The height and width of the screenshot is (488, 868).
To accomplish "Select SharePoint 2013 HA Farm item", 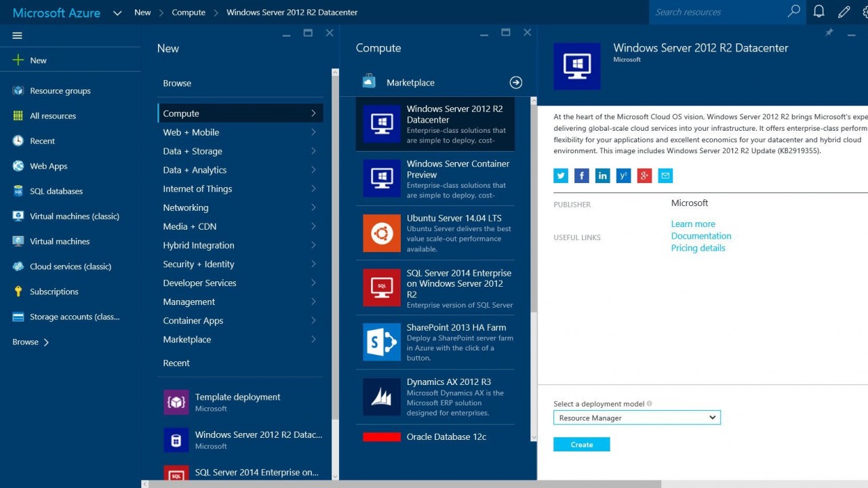I will coord(435,342).
